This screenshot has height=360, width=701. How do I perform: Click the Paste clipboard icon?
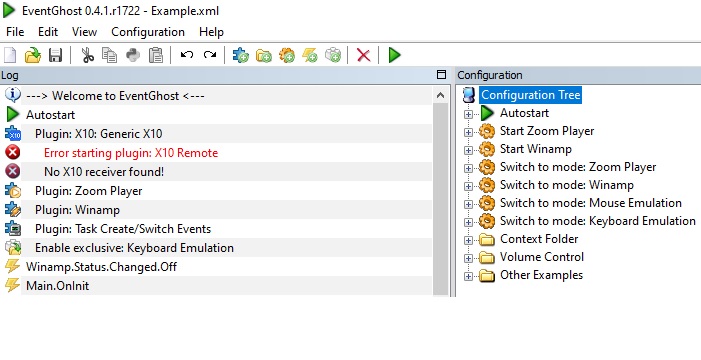[156, 55]
